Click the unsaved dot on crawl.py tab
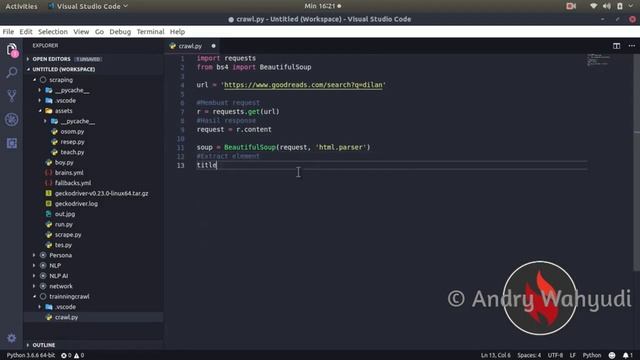 click(x=213, y=46)
